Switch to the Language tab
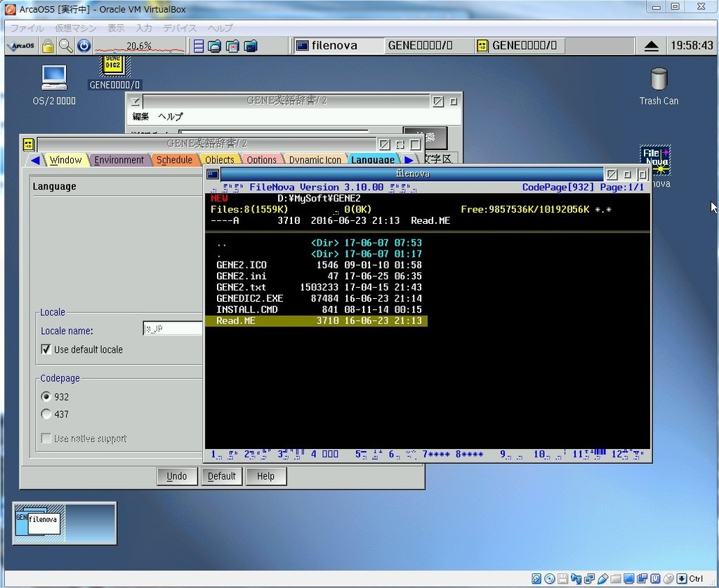Image resolution: width=719 pixels, height=588 pixels. [x=373, y=160]
